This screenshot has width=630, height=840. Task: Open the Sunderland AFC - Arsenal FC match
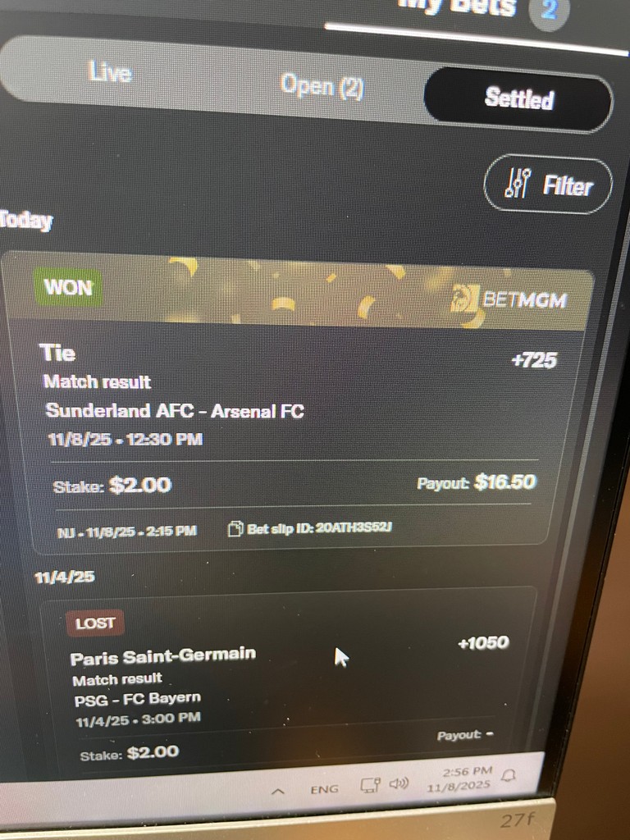click(175, 411)
